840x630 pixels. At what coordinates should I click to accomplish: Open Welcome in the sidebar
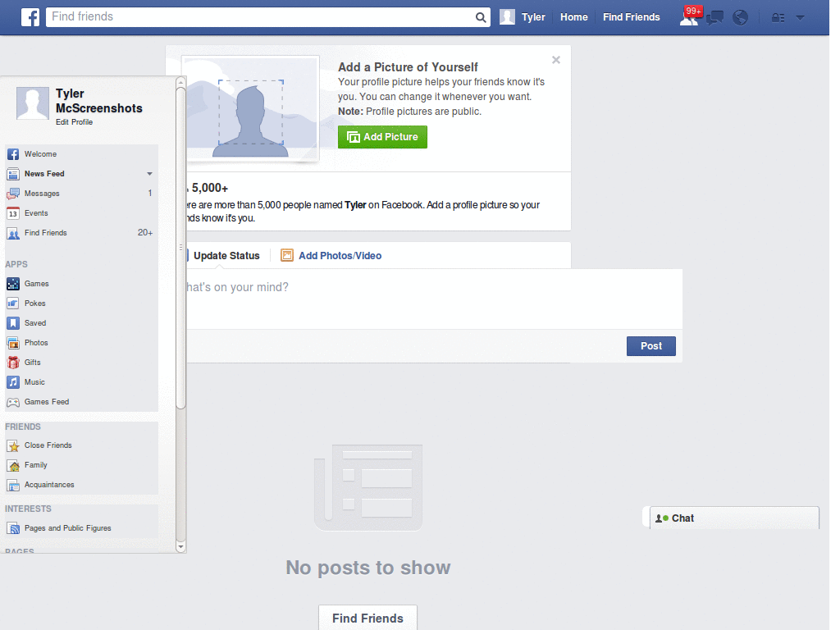82,154
